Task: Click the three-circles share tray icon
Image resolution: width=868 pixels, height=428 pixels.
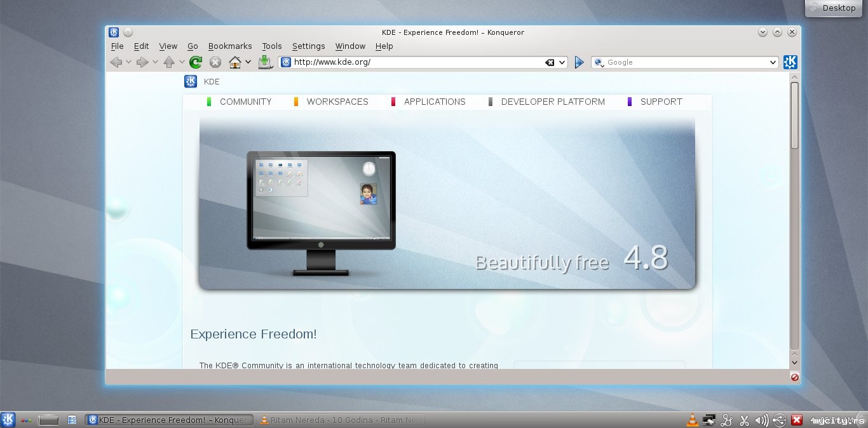Action: click(728, 420)
